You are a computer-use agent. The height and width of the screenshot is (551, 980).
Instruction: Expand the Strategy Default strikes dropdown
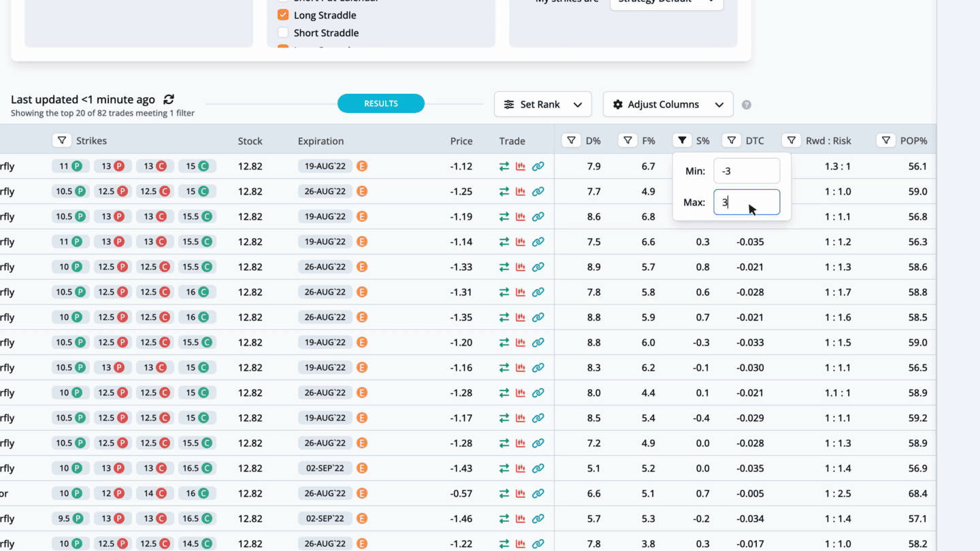pos(667,3)
